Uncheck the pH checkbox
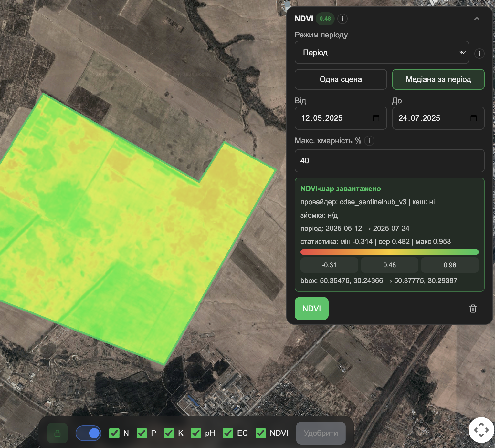The width and height of the screenshot is (495, 448). 196,433
